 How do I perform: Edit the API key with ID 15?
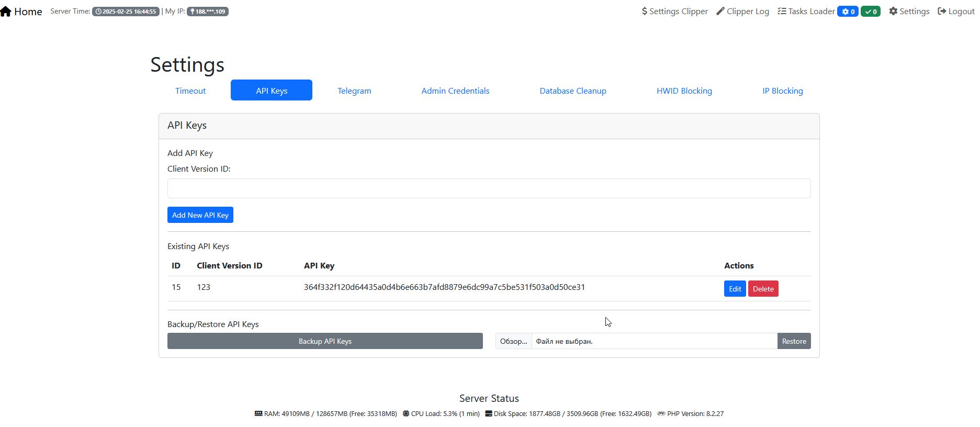[x=735, y=289]
